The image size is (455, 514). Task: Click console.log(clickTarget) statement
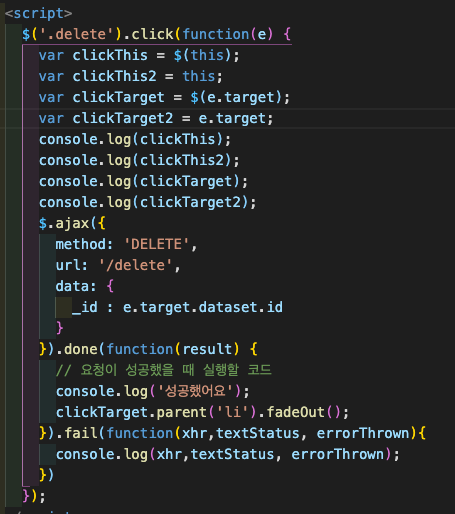point(143,181)
